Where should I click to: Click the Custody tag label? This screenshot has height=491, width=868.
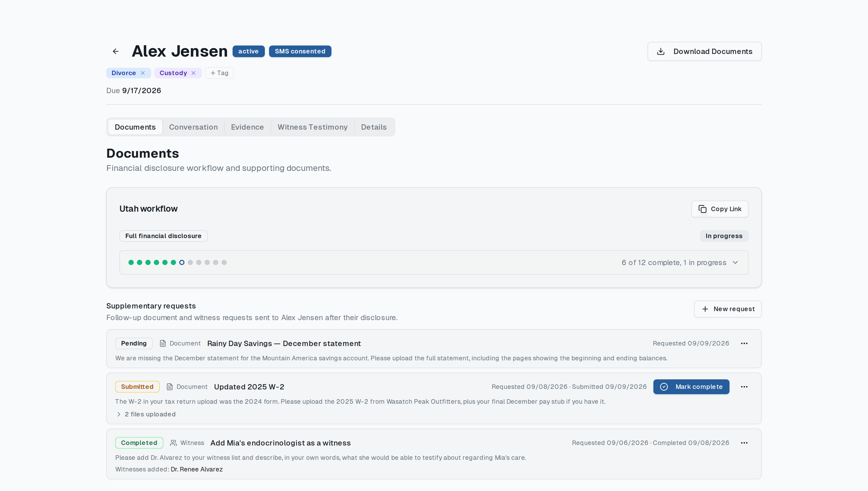(173, 73)
